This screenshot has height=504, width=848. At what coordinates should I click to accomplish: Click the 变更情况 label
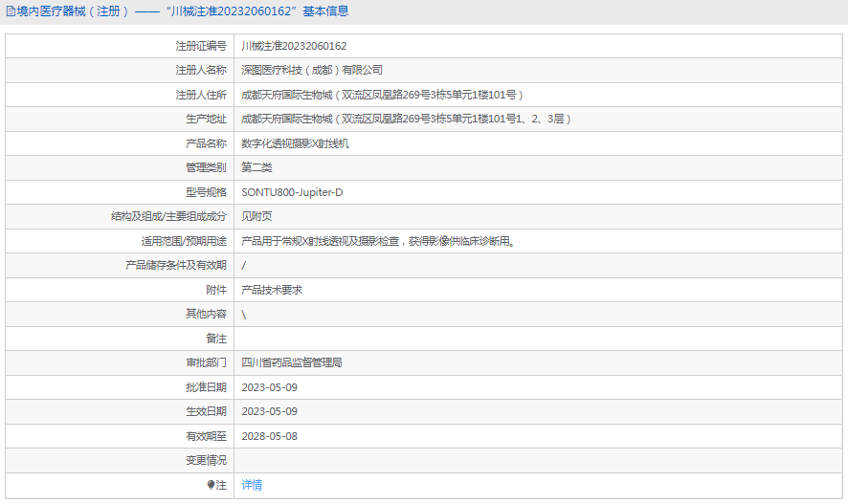(206, 461)
